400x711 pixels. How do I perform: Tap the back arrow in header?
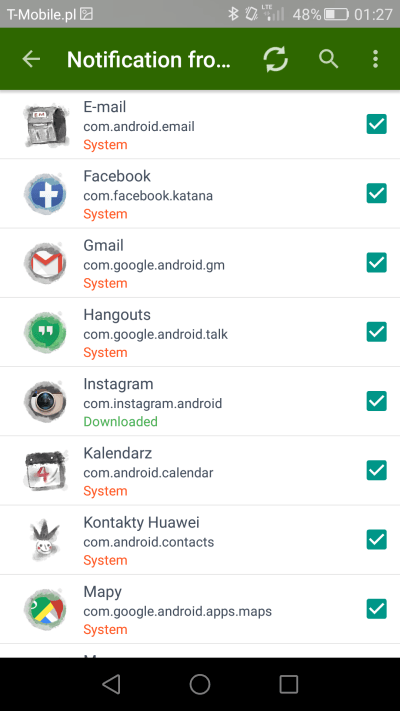pyautogui.click(x=31, y=59)
